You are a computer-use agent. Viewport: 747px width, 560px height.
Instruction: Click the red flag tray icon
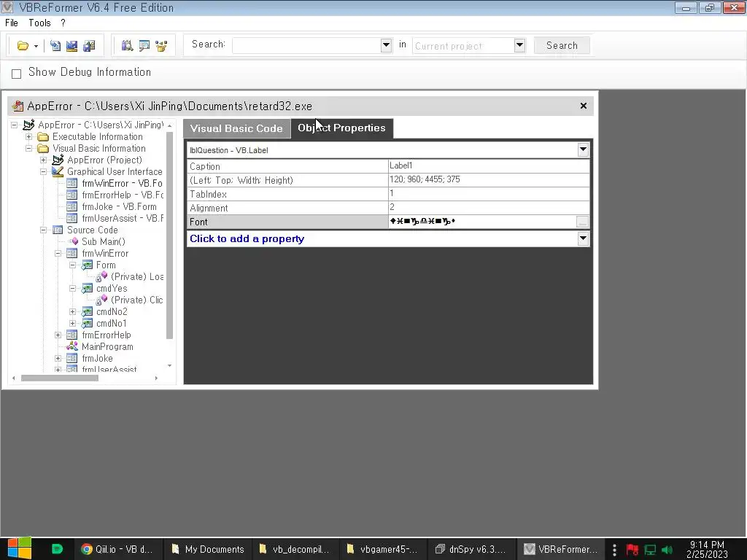[x=632, y=550]
